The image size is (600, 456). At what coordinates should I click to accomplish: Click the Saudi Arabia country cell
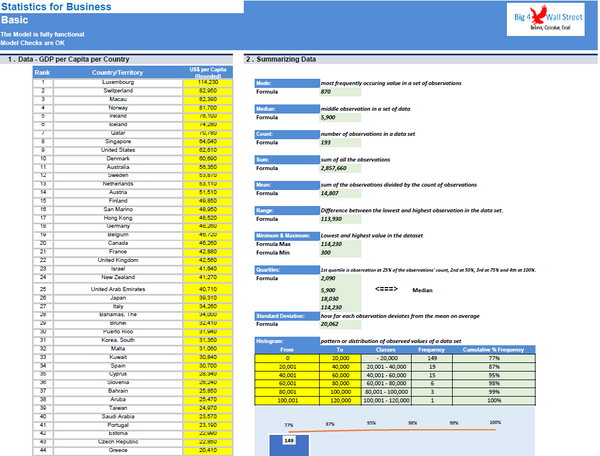click(x=118, y=417)
